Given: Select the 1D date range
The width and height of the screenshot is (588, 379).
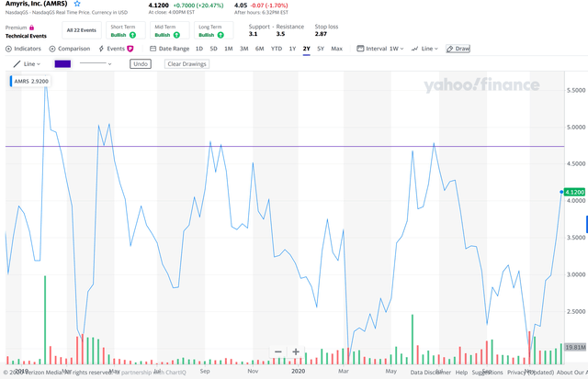Looking at the screenshot, I should tap(199, 49).
